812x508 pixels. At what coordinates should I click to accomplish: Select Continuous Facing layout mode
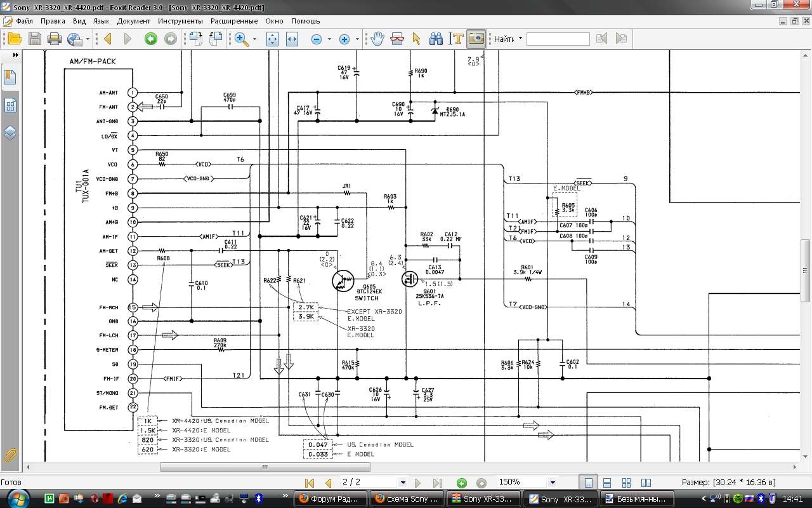tap(626, 483)
